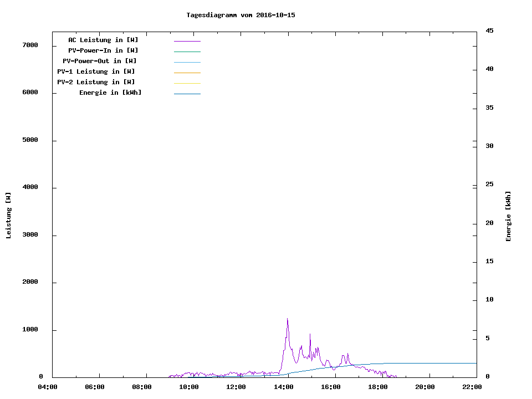Click the 45 tick label on right axis
The height and width of the screenshot is (399, 532).
pos(490,30)
